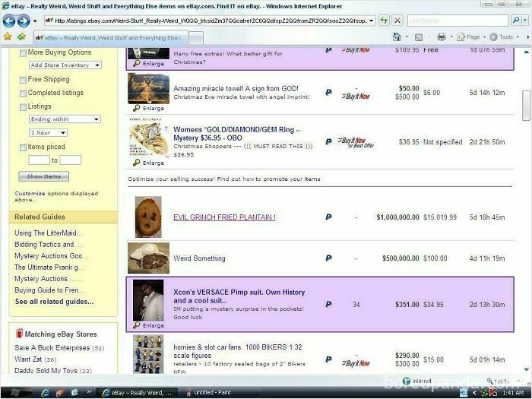Click PayPal icon in Evil Grinch Plantain row

[328, 217]
